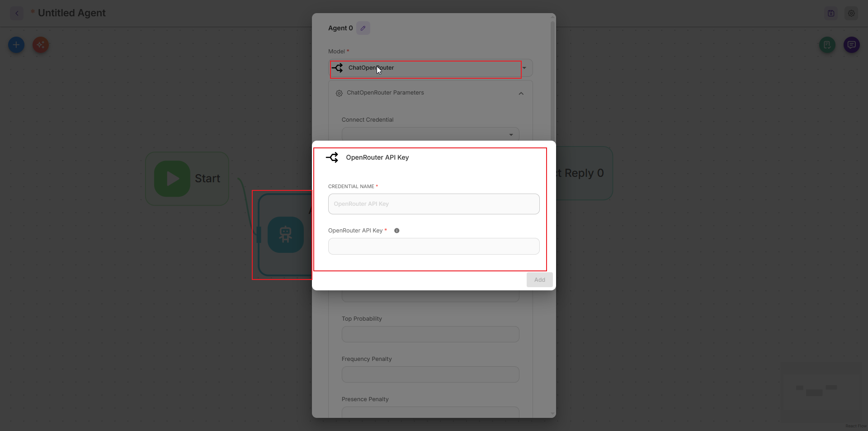
Task: Click the save icon in top bar
Action: pyautogui.click(x=831, y=13)
